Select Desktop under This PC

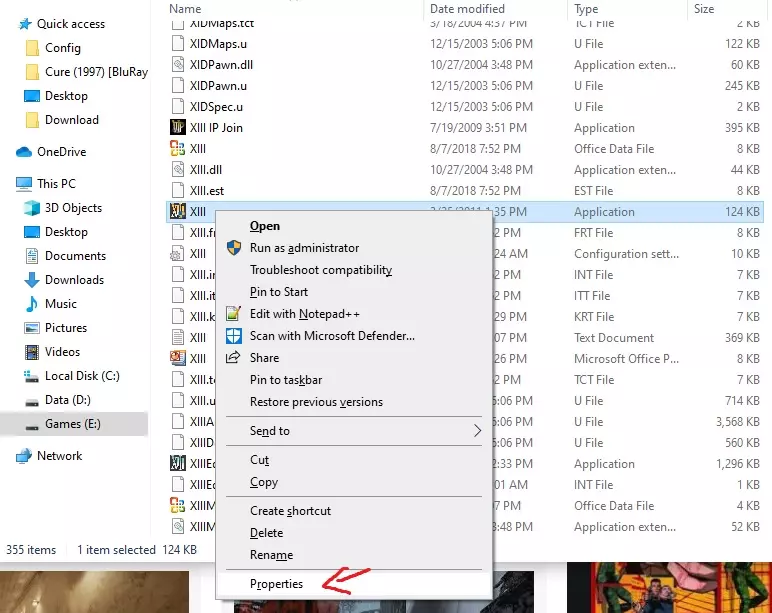[x=66, y=232]
